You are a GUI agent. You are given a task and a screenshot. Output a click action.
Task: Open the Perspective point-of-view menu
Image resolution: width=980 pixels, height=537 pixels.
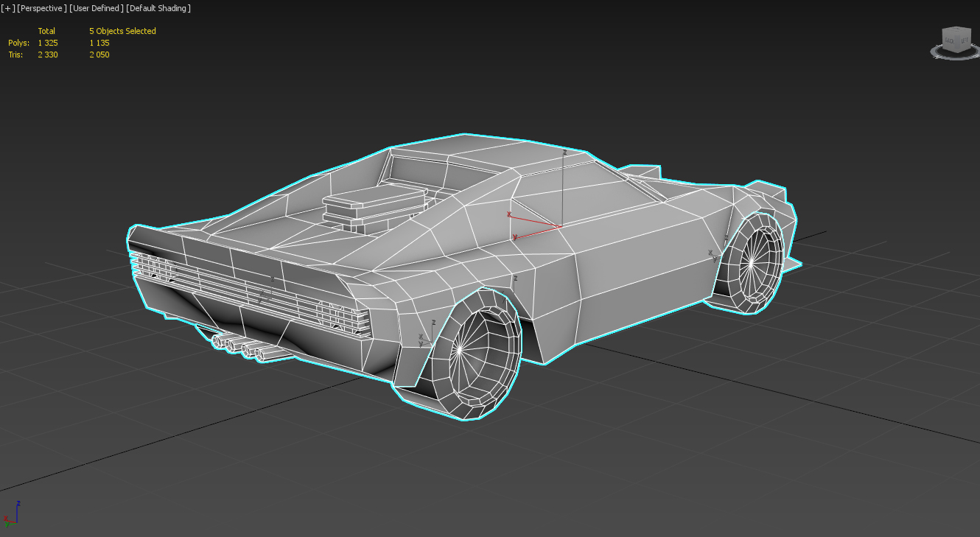click(x=42, y=8)
